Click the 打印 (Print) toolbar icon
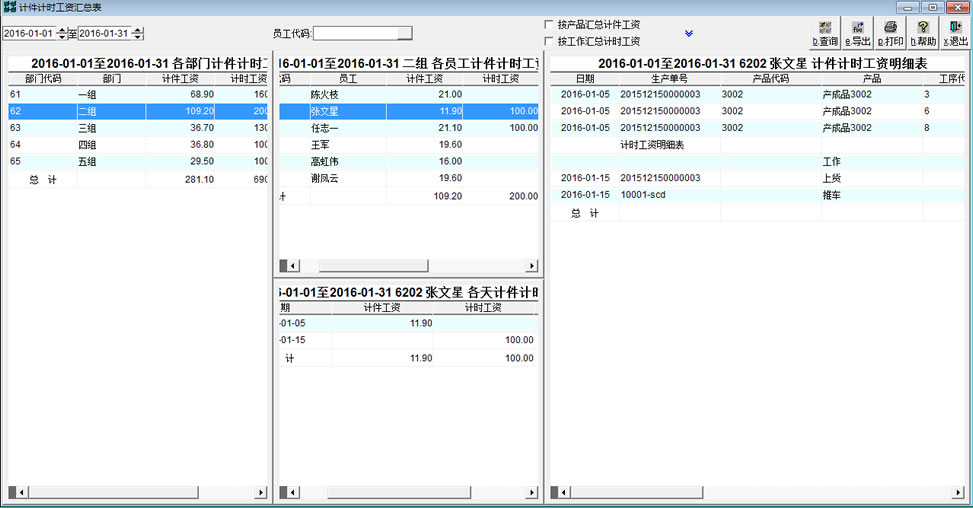 pyautogui.click(x=890, y=32)
